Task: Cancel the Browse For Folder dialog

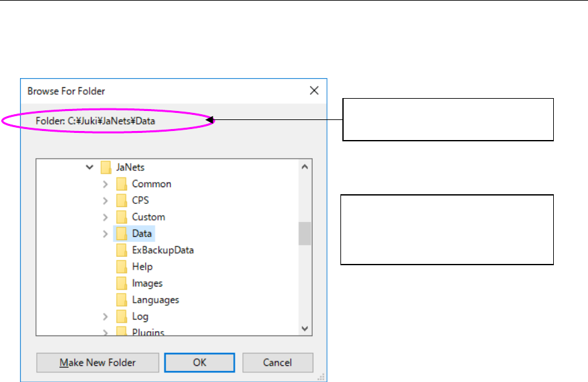Action: (278, 363)
